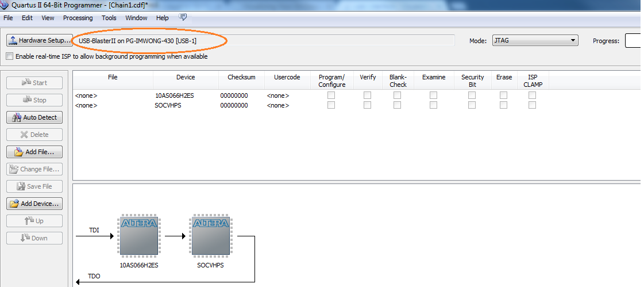Click the Device column header
Viewport: 644px width, 287px height.
[x=186, y=80]
